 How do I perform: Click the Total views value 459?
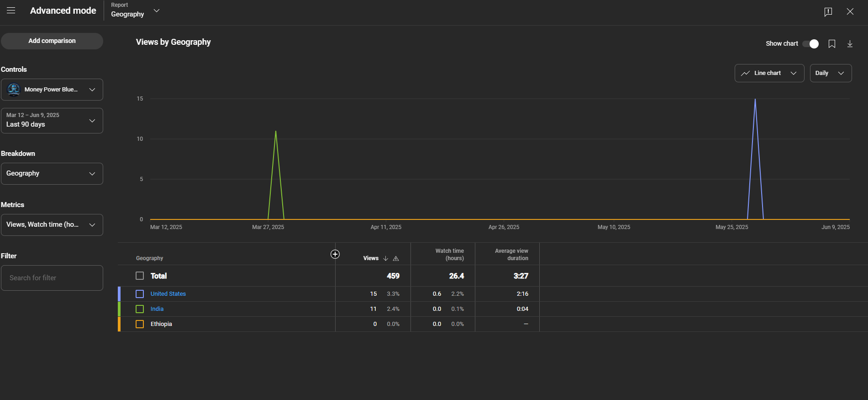coord(393,276)
